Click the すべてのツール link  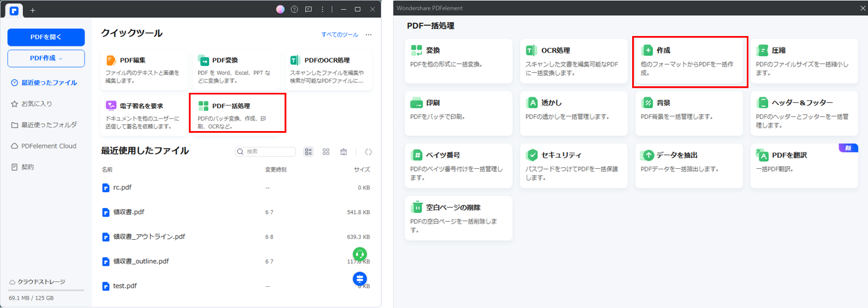click(x=340, y=34)
